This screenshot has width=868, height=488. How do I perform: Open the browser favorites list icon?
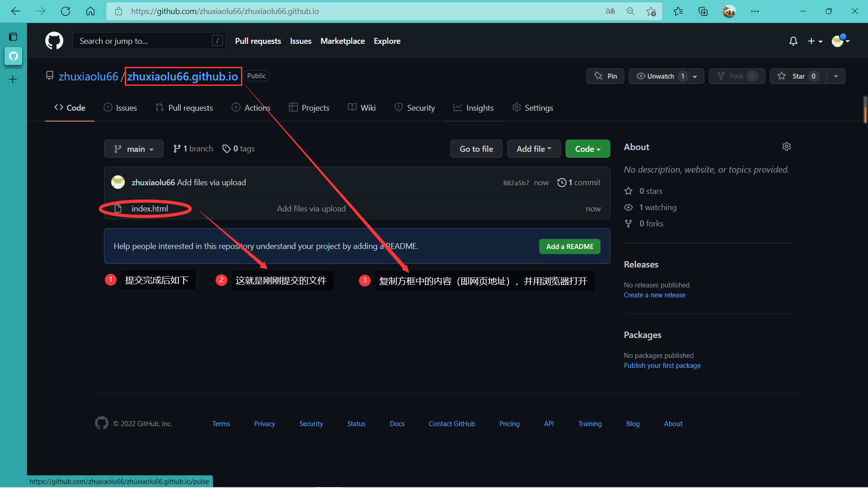pyautogui.click(x=678, y=11)
